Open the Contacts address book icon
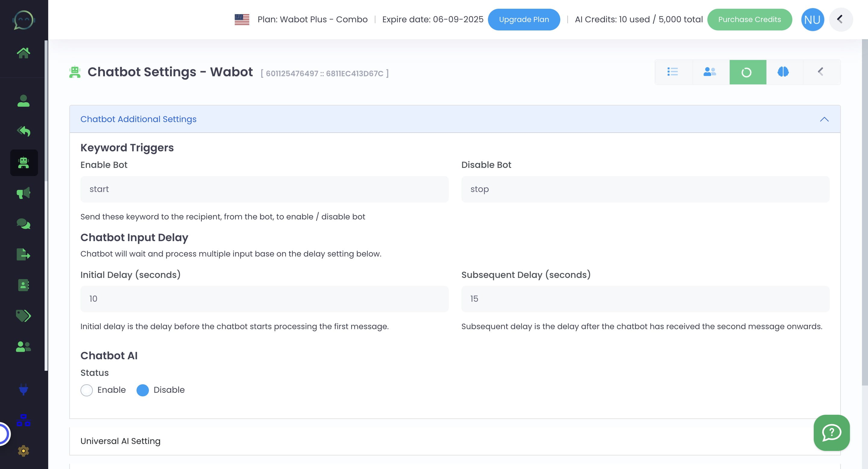The height and width of the screenshot is (469, 868). 24,285
